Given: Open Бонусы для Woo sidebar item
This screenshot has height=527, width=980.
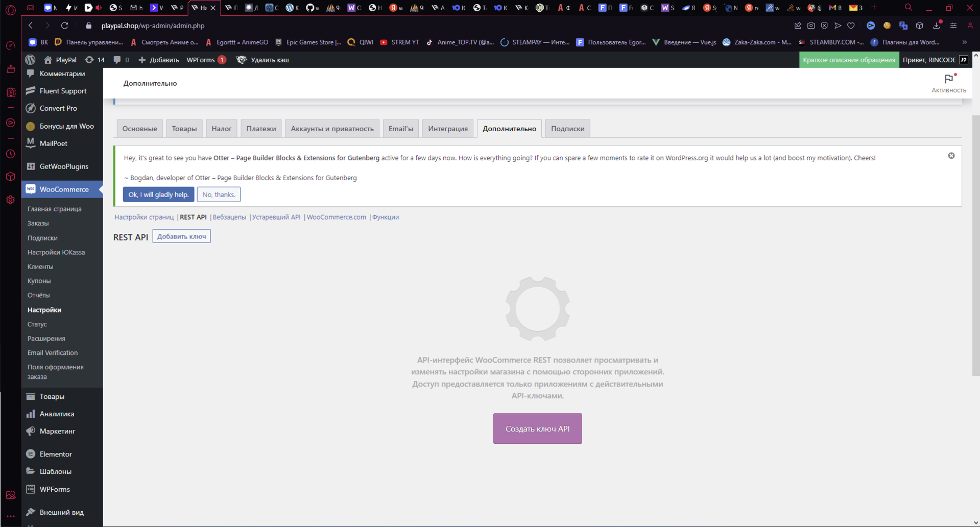Looking at the screenshot, I should pyautogui.click(x=62, y=126).
